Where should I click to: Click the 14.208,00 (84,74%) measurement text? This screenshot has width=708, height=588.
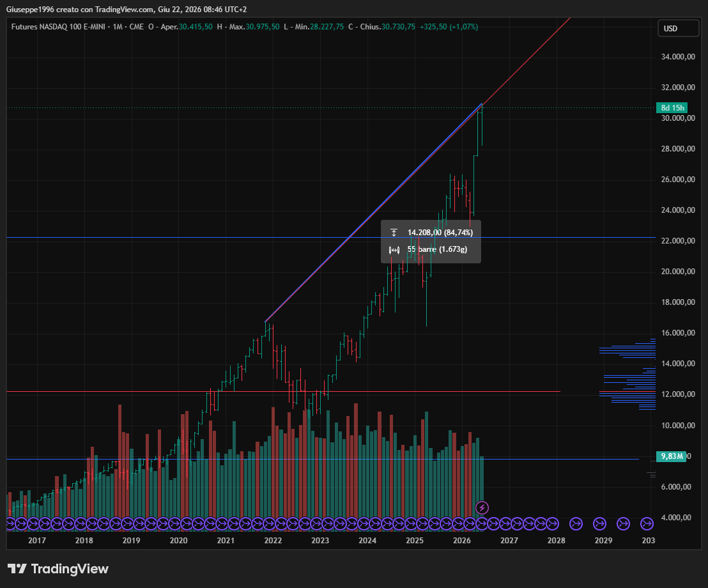[440, 233]
